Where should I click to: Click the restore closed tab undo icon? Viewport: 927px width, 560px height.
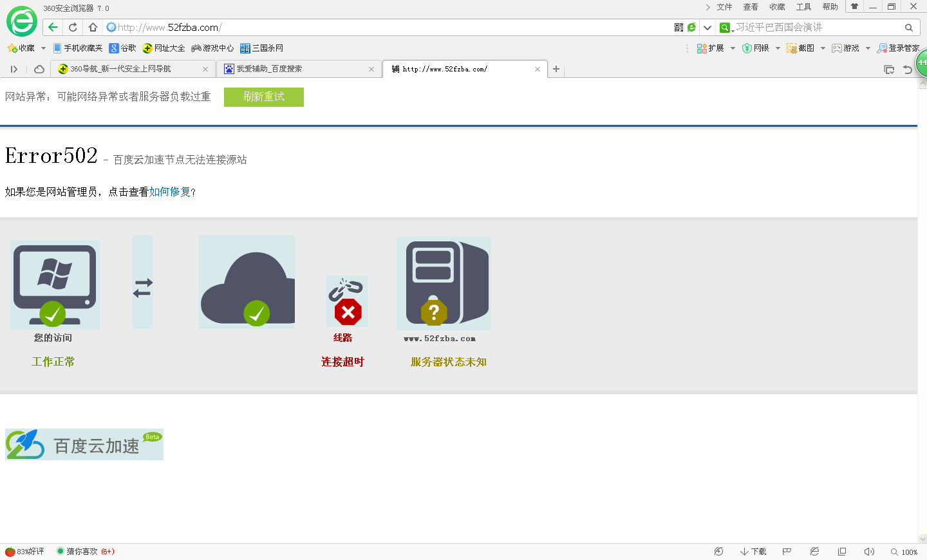pyautogui.click(x=908, y=70)
